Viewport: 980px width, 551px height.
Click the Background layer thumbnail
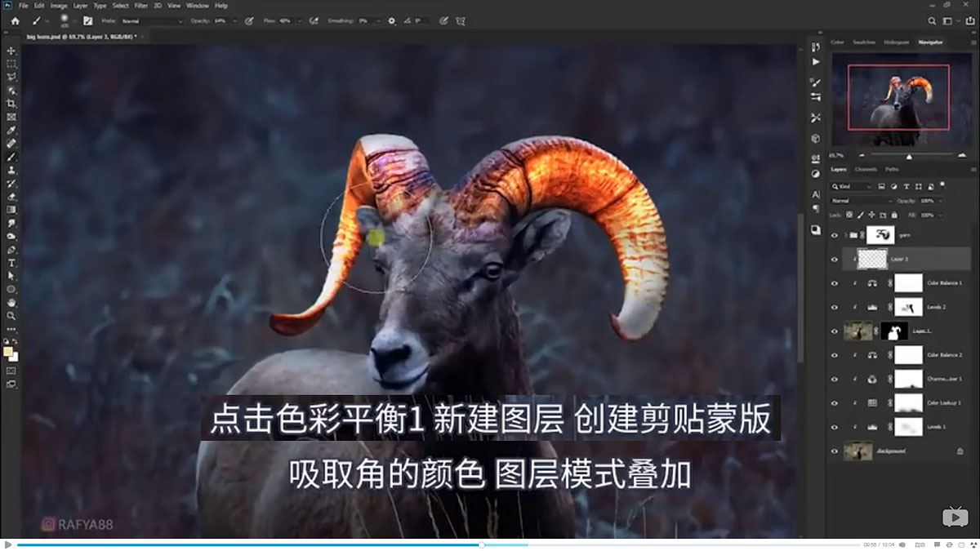[857, 450]
